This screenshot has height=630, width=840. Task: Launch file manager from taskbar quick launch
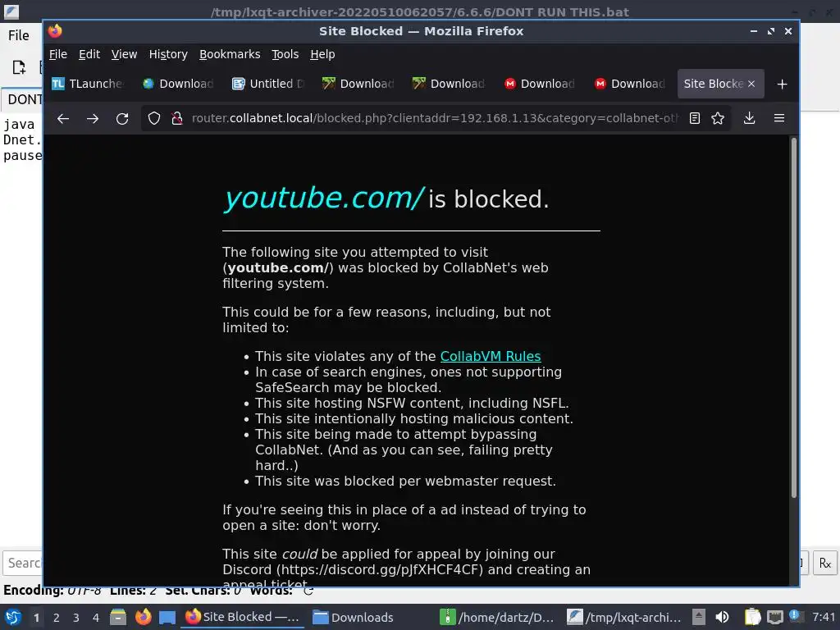(x=118, y=617)
